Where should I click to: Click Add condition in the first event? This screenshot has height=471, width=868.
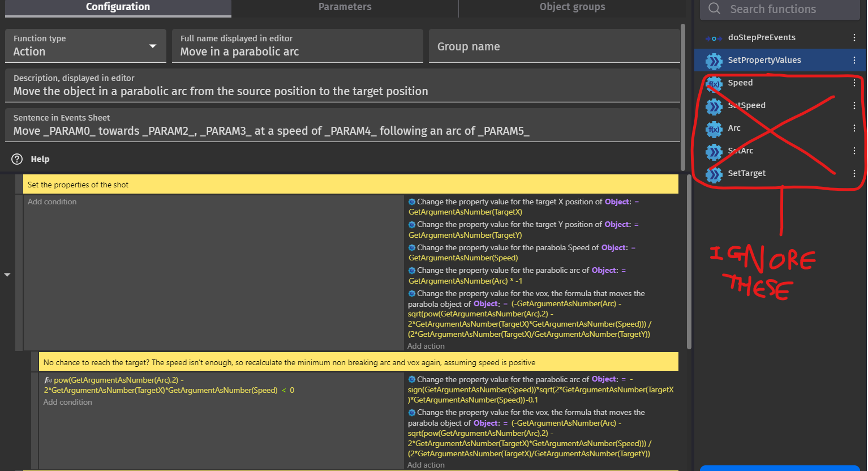pos(52,202)
